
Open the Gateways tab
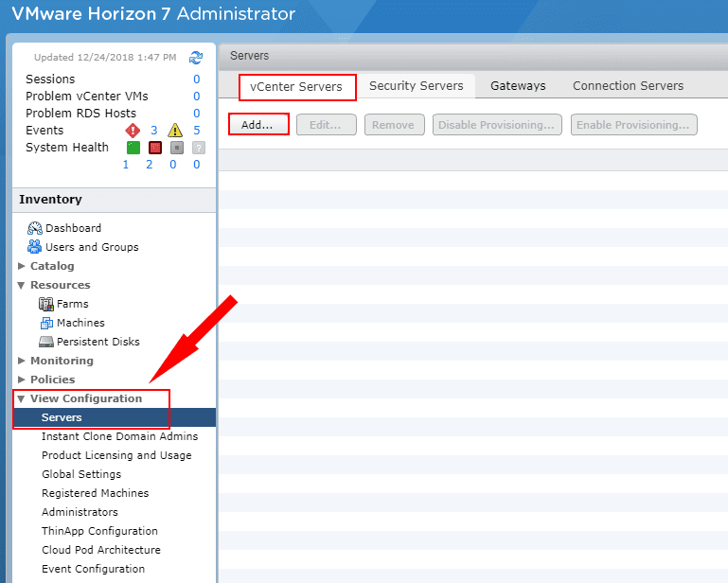pyautogui.click(x=518, y=86)
